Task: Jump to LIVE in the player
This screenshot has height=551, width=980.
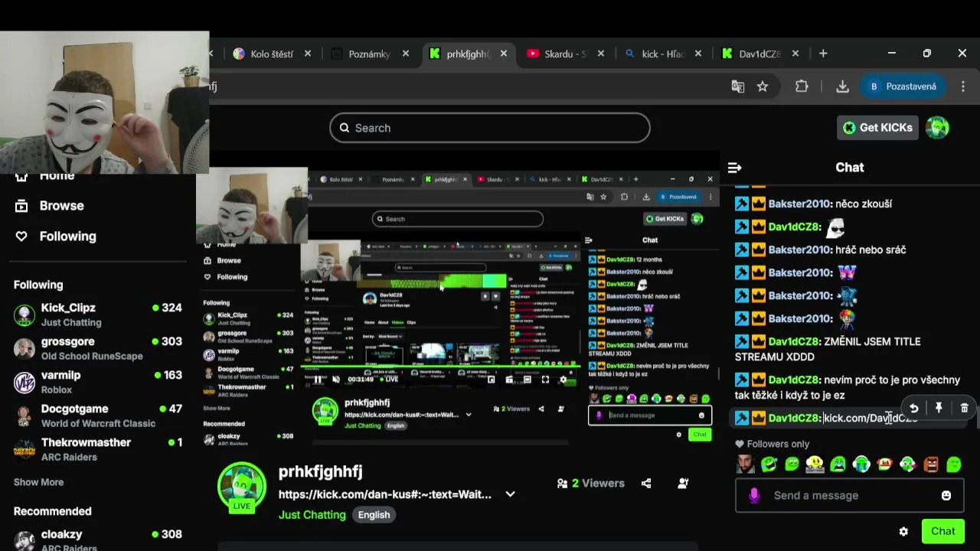Action: (388, 379)
